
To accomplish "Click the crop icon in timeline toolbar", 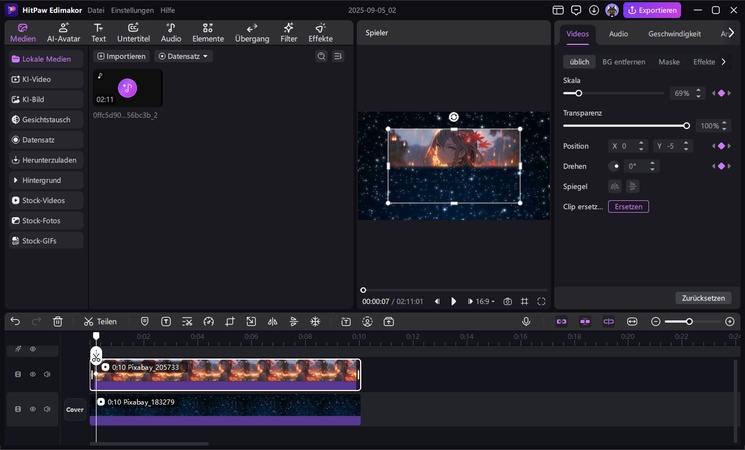I will click(229, 322).
